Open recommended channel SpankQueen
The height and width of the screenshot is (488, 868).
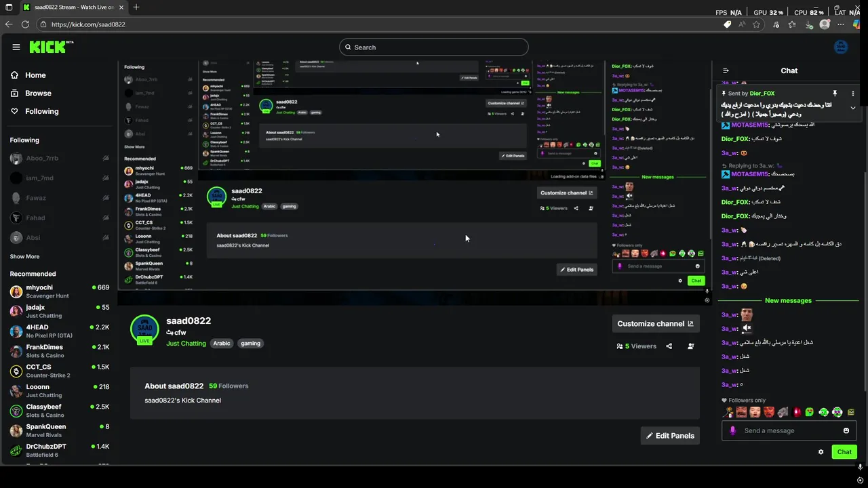(60, 430)
